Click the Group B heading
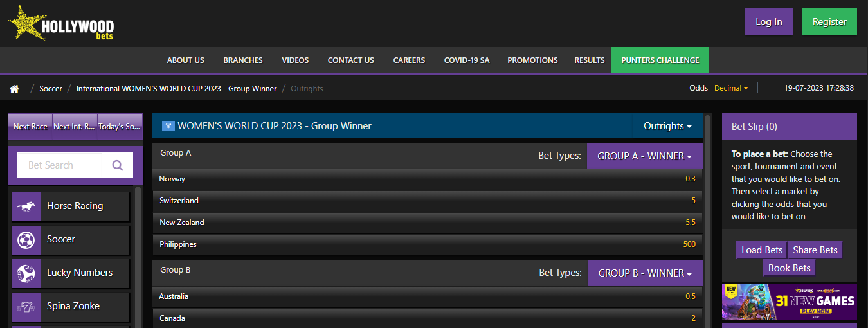868x328 pixels. pos(176,270)
